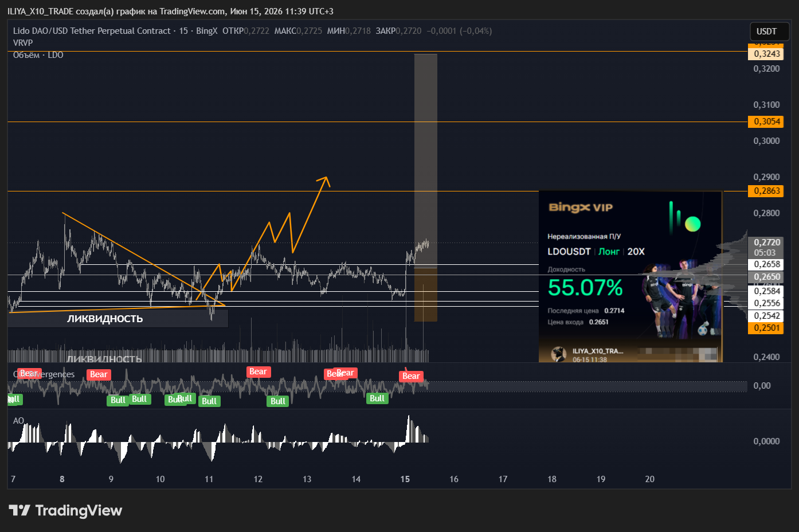The image size is (799, 532).
Task: Select the orange 0,2863 price label
Action: [x=767, y=191]
